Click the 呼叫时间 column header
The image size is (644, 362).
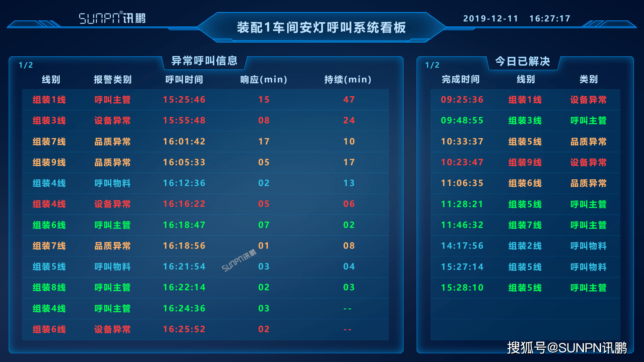pyautogui.click(x=184, y=79)
